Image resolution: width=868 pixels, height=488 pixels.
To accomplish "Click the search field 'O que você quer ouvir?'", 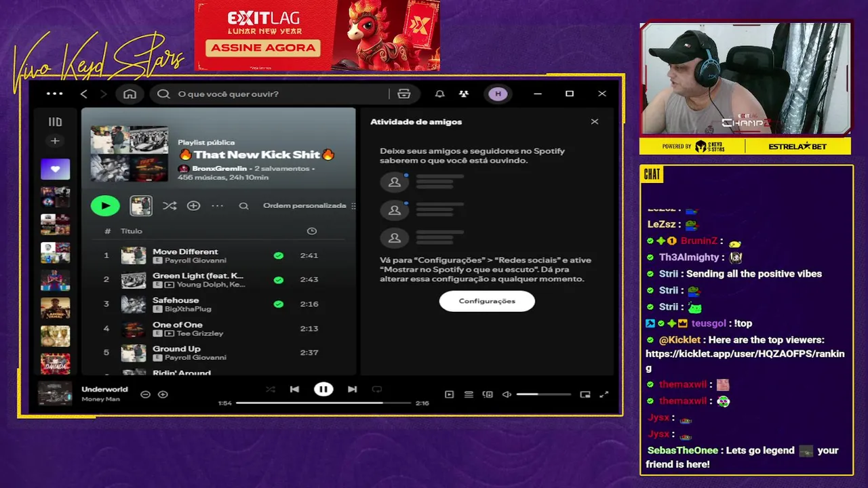I will 270,94.
